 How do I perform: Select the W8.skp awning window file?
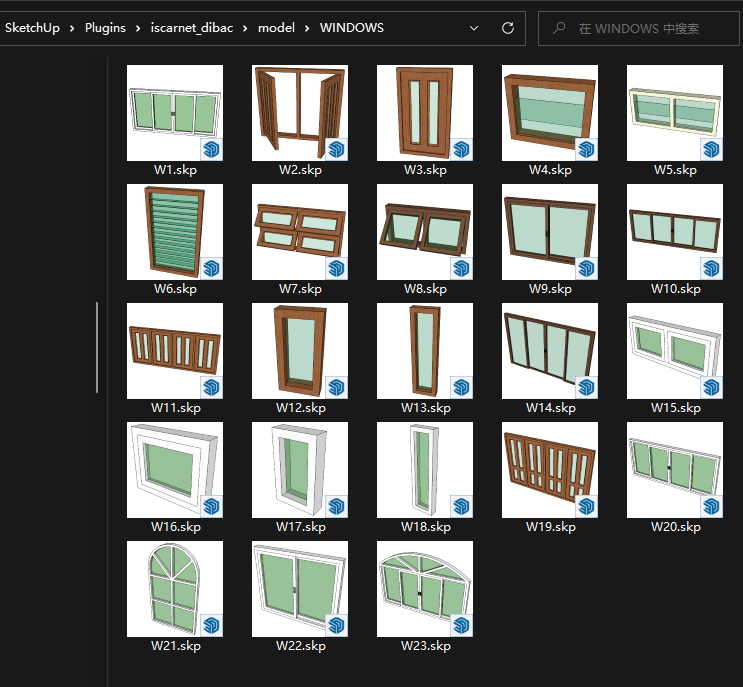(x=425, y=232)
